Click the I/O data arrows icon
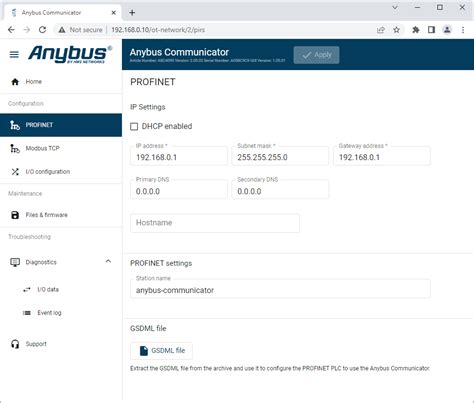 (27, 289)
